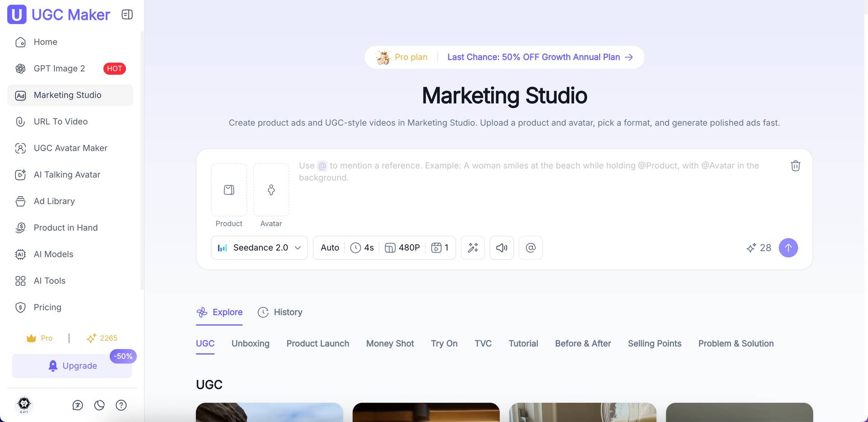Click the 28 credits cost indicator
The height and width of the screenshot is (422, 868).
759,248
